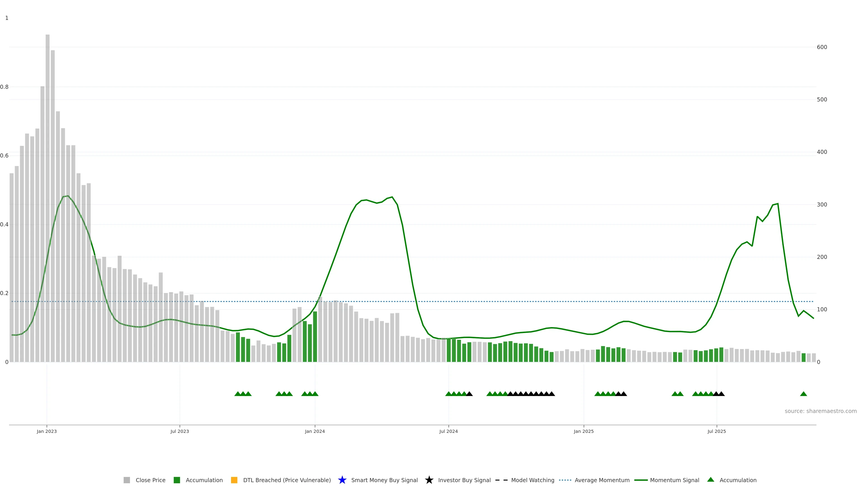Click the blue Smart Money Buy Signal star
Image resolution: width=868 pixels, height=488 pixels.
coord(342,480)
